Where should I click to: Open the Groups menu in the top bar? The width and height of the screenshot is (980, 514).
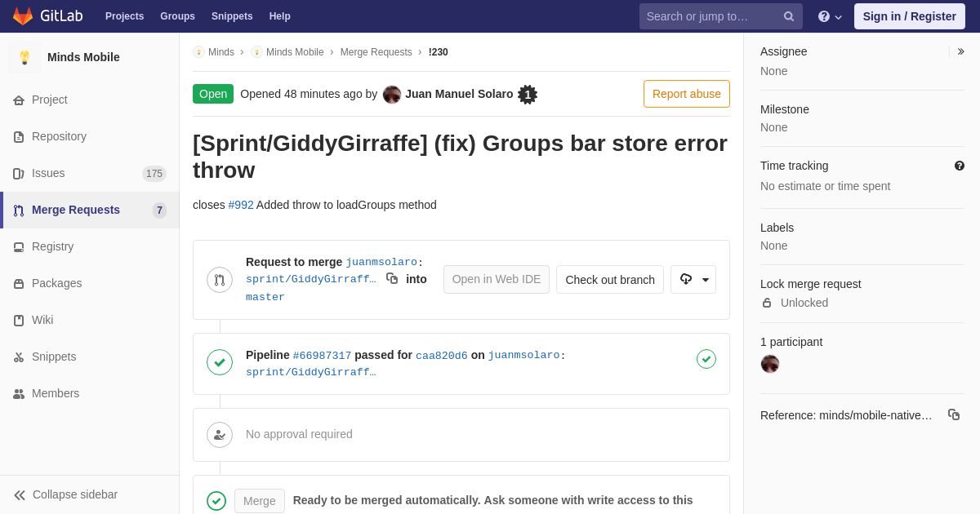[x=177, y=16]
